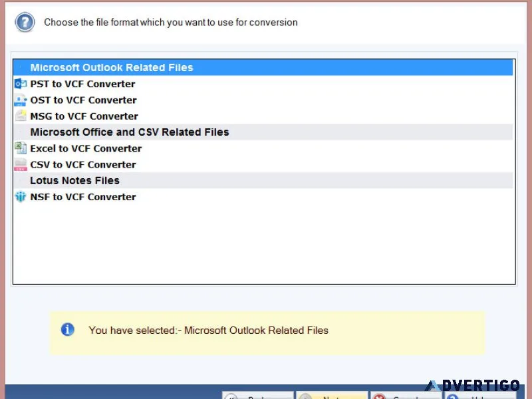Select the Microsoft Office and CSV Related Files row

click(x=263, y=132)
